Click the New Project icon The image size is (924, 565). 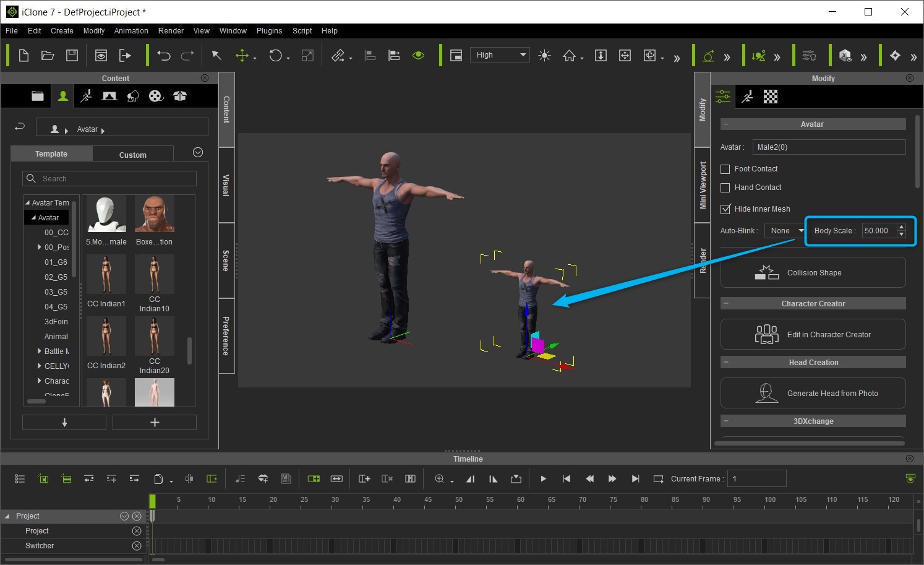24,56
